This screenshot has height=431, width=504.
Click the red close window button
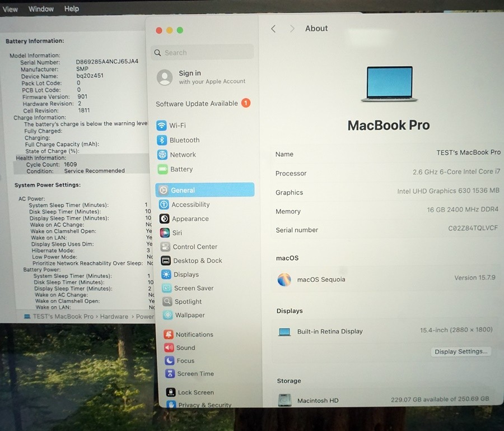tap(159, 30)
